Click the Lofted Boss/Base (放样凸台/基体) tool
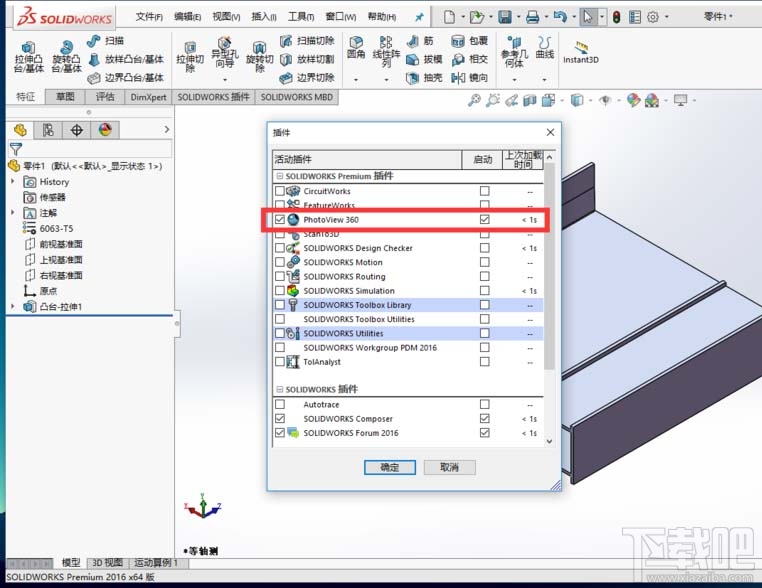Viewport: 762px width, 588px height. click(125, 59)
